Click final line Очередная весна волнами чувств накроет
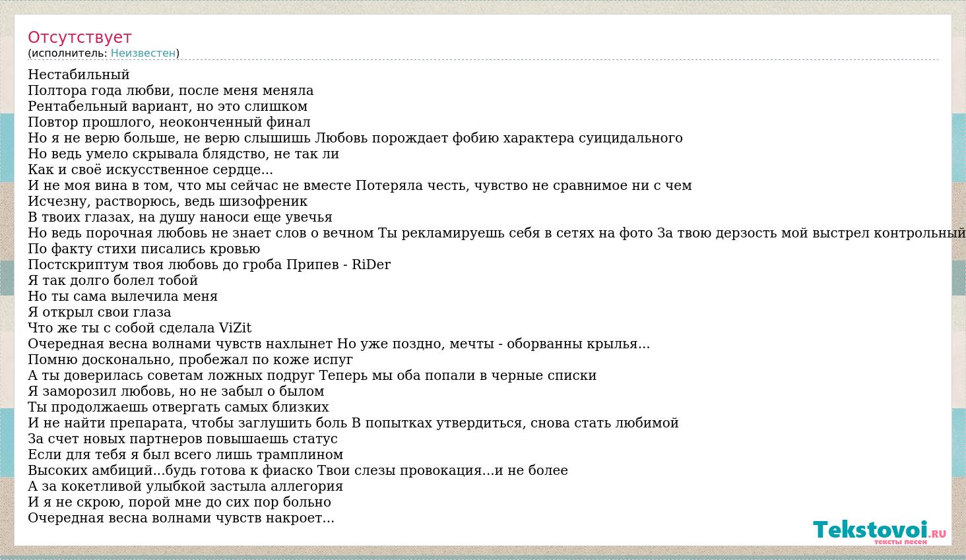Screen dimensions: 966x560 click(181, 518)
